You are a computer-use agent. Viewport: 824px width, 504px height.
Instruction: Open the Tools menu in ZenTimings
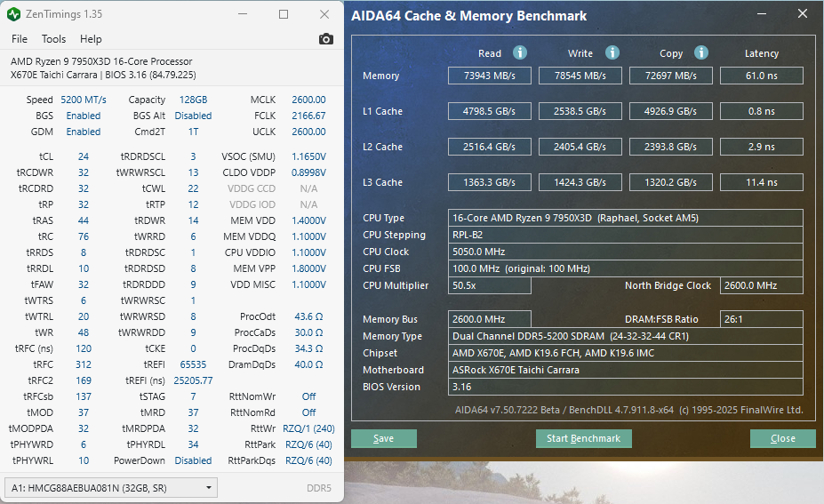coord(53,39)
